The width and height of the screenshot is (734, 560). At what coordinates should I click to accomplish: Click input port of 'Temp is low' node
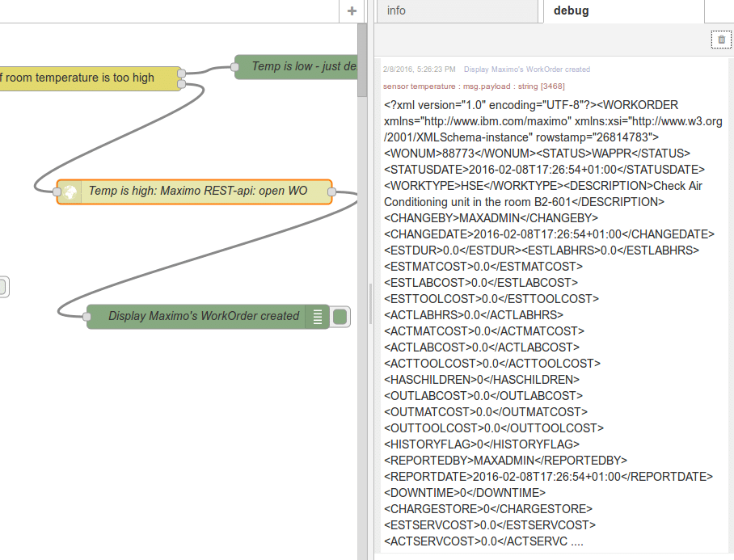(234, 67)
